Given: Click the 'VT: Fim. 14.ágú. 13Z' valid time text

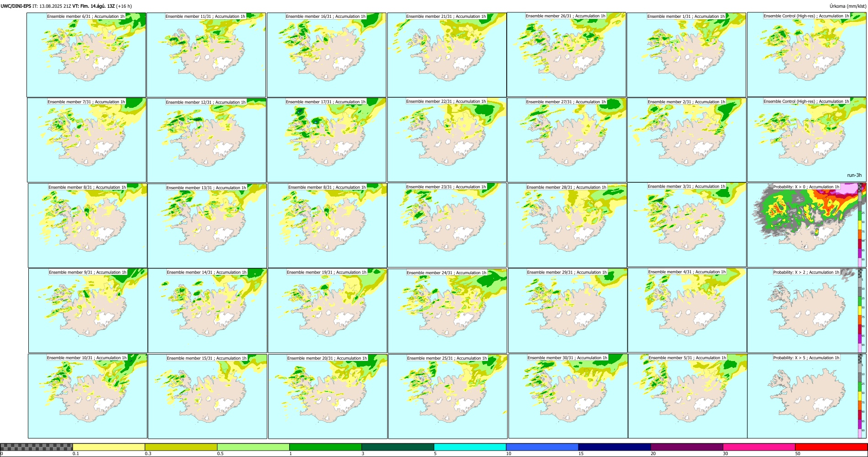Looking at the screenshot, I should point(94,6).
